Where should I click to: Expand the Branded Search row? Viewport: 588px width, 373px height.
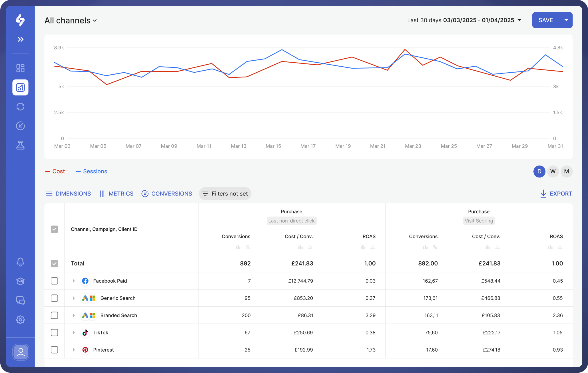click(74, 315)
